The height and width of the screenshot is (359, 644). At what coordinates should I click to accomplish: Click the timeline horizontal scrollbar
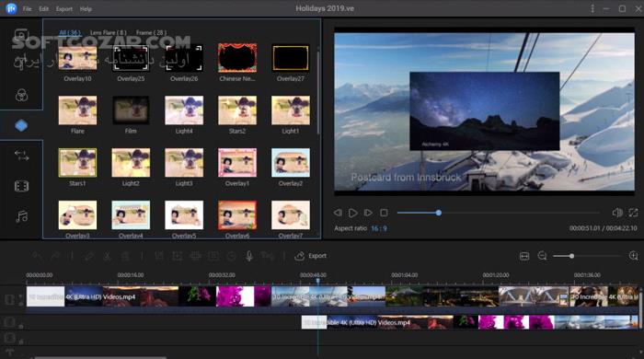pos(100,357)
